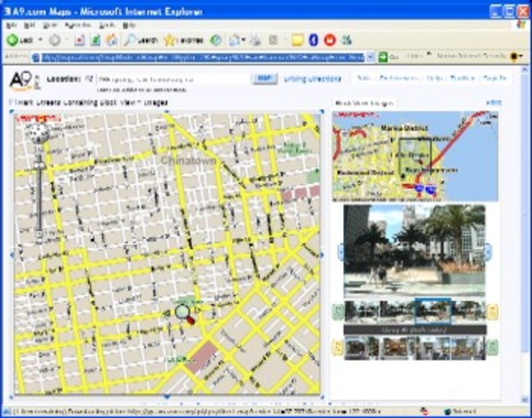
Task: Print the page with the printer icon
Action: click(x=255, y=40)
